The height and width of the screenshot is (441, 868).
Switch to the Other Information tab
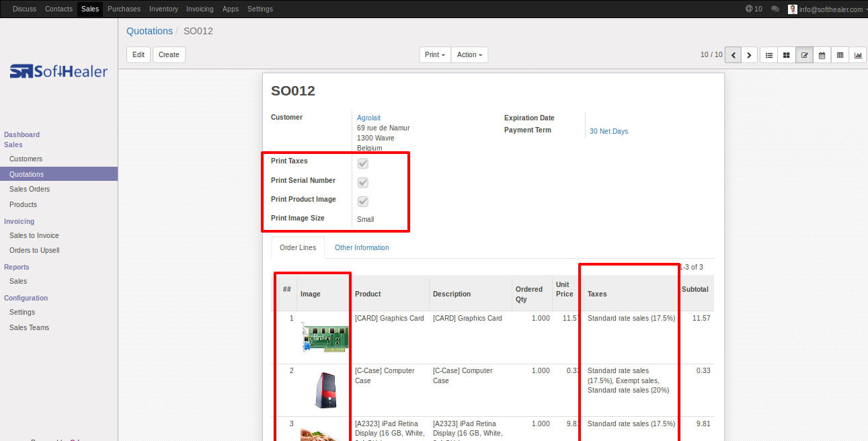click(x=362, y=247)
